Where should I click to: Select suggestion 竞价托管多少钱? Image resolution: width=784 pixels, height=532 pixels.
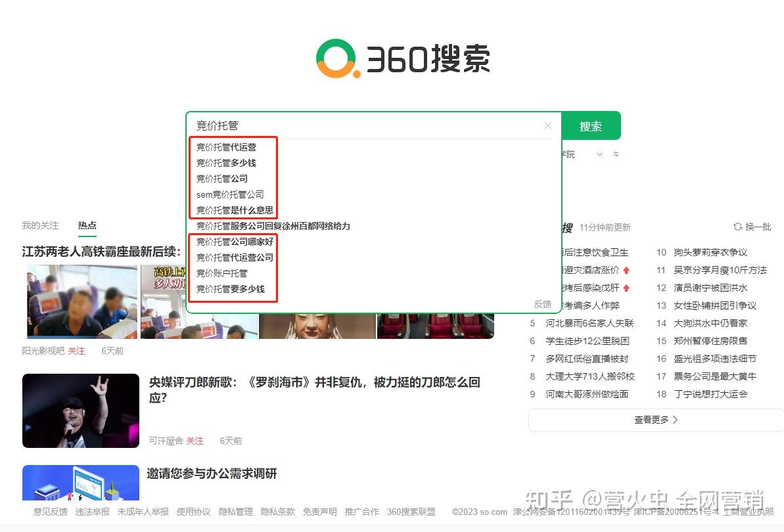[x=226, y=163]
